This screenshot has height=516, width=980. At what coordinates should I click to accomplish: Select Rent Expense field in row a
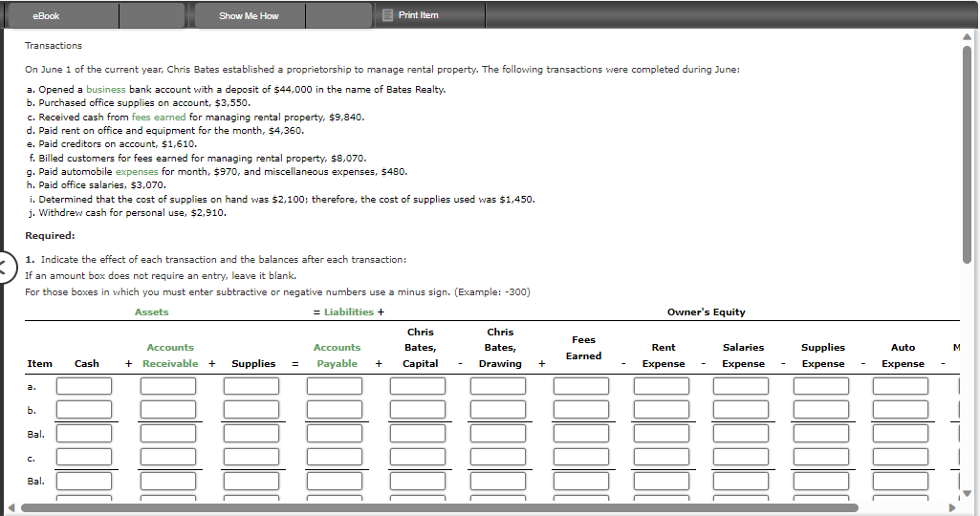(x=662, y=386)
